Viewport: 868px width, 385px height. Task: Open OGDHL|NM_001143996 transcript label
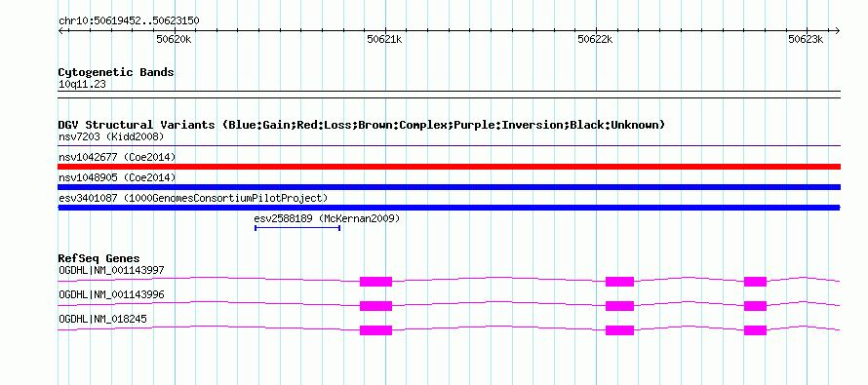pos(111,294)
